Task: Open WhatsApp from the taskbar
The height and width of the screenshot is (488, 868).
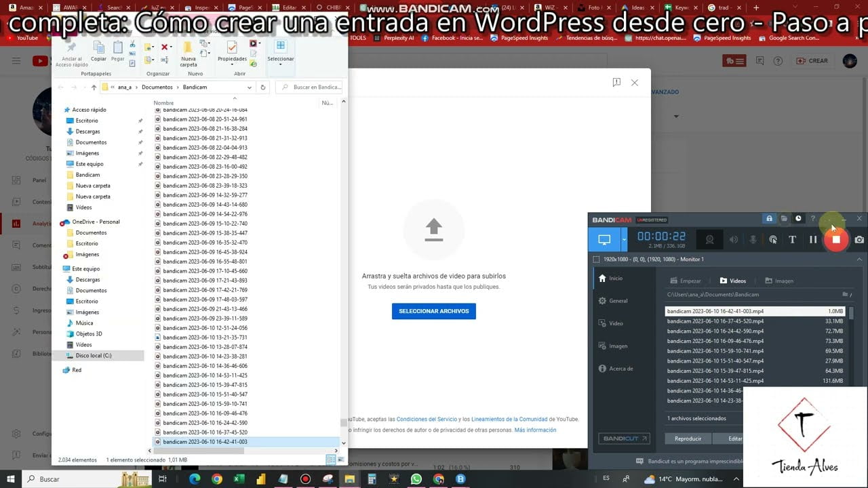Action: 416,479
